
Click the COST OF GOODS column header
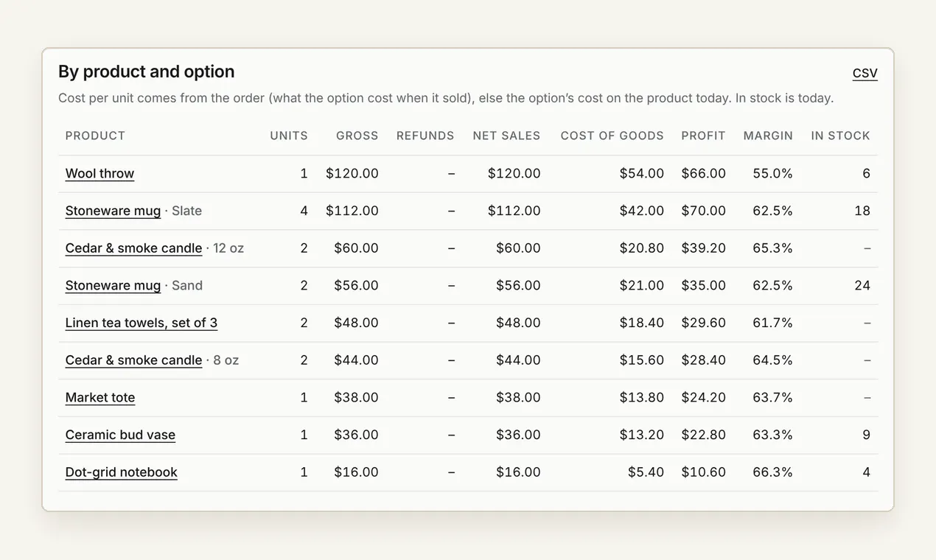612,136
